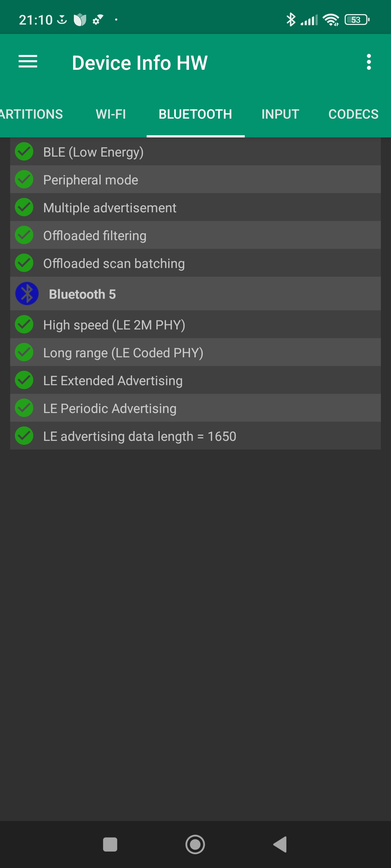Select the Multiple advertisement row
Viewport: 391px width, 868px height.
click(x=195, y=208)
